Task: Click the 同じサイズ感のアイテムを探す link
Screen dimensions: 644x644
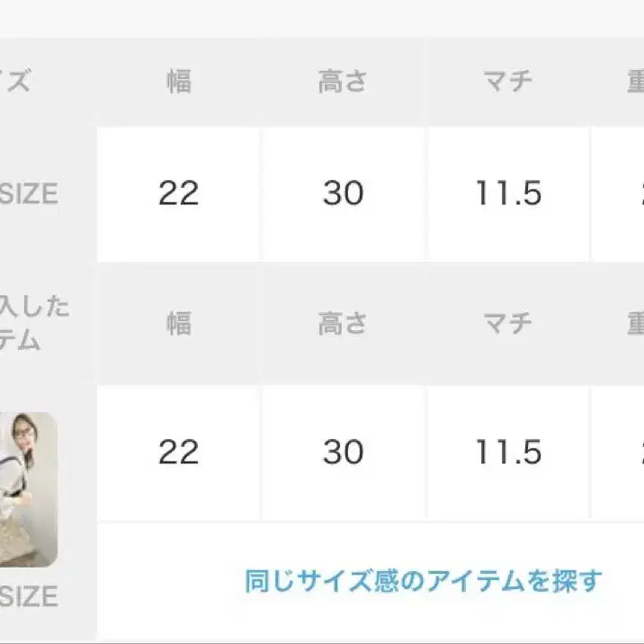Action: 423,581
